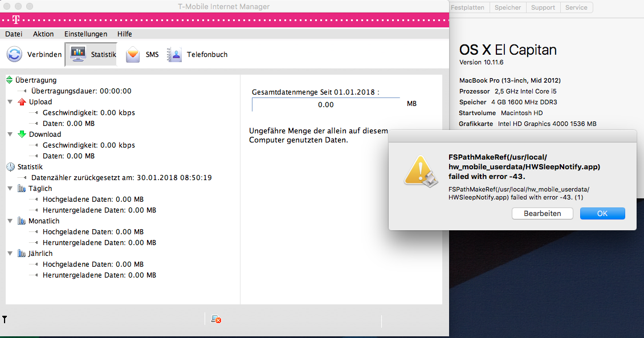Screen dimensions: 644x338
Task: Switch to the Festplatten tab in About window
Action: pos(467,7)
